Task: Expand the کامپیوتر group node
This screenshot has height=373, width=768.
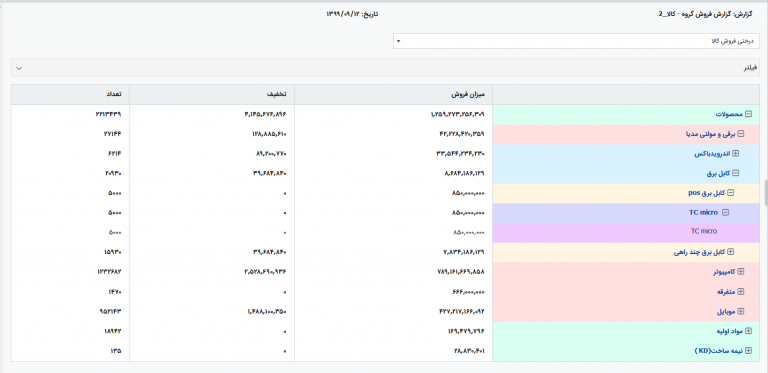Action: point(741,272)
